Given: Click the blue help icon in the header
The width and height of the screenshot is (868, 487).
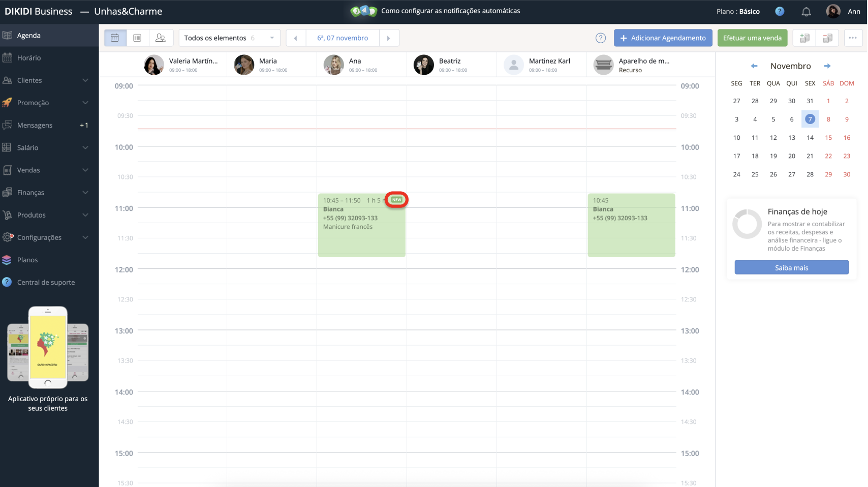Looking at the screenshot, I should tap(780, 11).
